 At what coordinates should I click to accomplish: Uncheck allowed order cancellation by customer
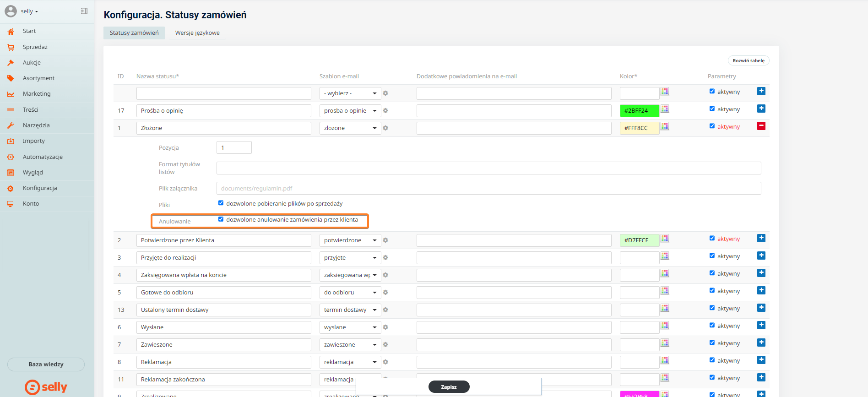(x=221, y=219)
